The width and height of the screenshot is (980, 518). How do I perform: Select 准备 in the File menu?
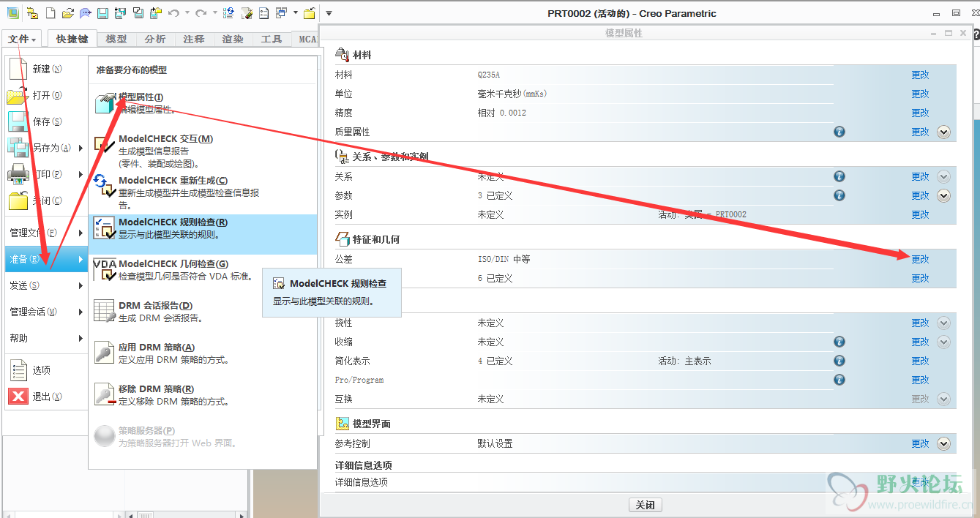pos(46,259)
